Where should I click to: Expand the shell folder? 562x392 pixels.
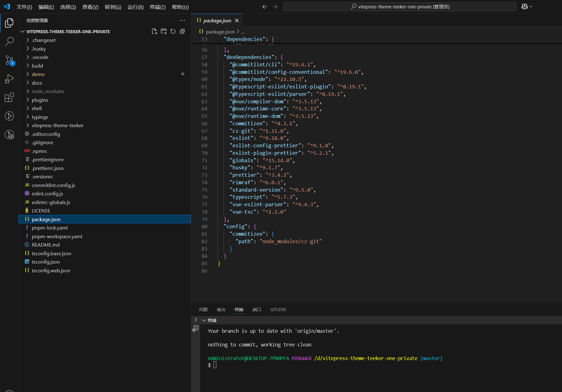[x=37, y=108]
